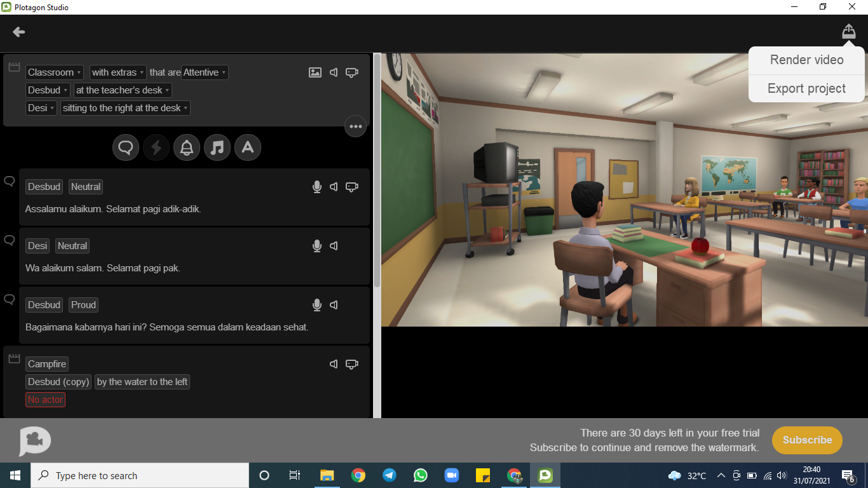Screen dimensions: 868x488
Task: Click the speaker icon in the 'Bagaimana kabarnya' line
Action: [334, 305]
